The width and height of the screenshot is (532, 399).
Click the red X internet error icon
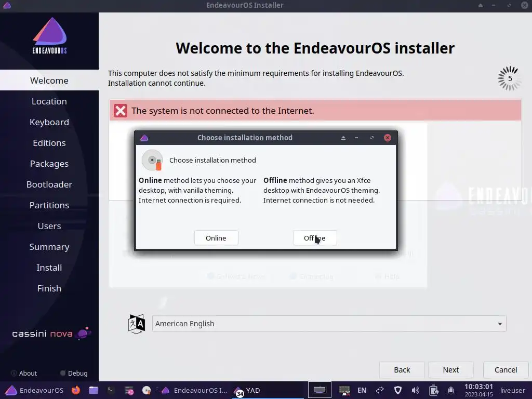point(121,111)
